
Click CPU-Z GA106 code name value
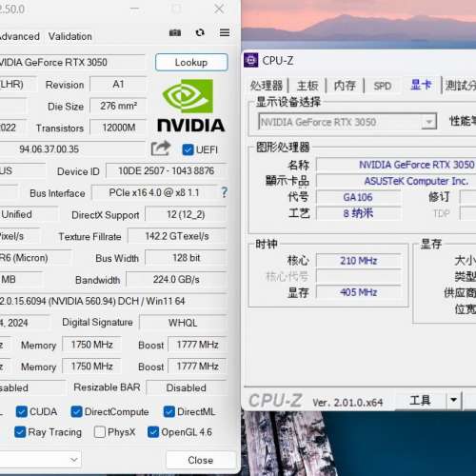[358, 197]
